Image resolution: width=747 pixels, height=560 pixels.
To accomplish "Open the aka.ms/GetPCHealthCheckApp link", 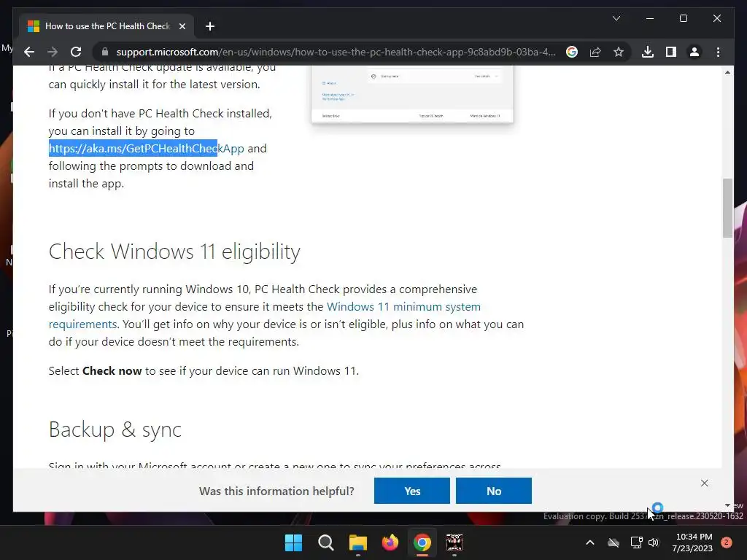I will (x=146, y=149).
